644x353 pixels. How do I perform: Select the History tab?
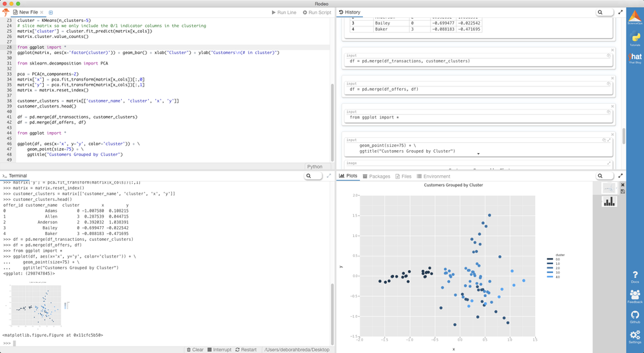click(349, 12)
